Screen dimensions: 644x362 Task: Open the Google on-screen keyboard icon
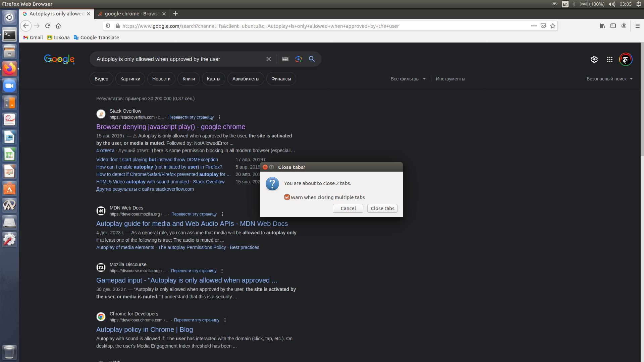coord(285,59)
